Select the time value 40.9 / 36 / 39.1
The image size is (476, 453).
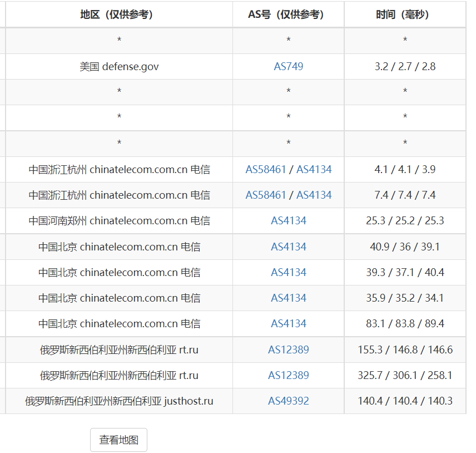click(405, 247)
